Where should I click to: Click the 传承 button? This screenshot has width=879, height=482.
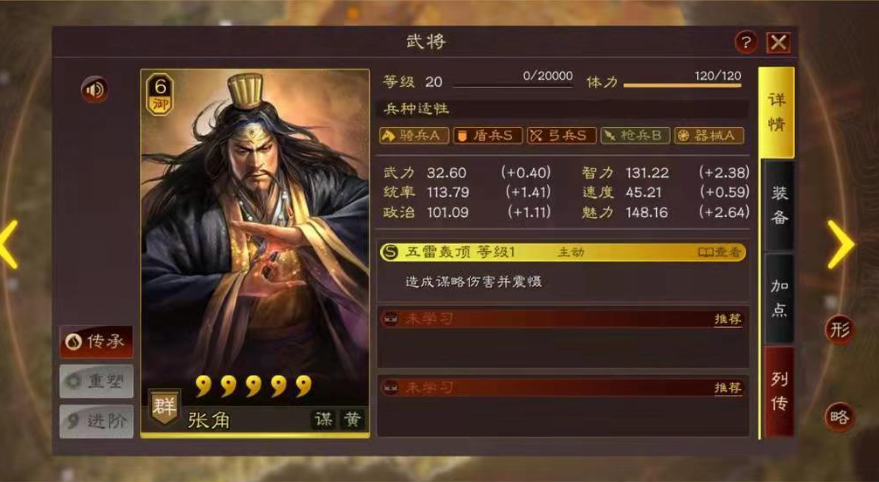[96, 341]
